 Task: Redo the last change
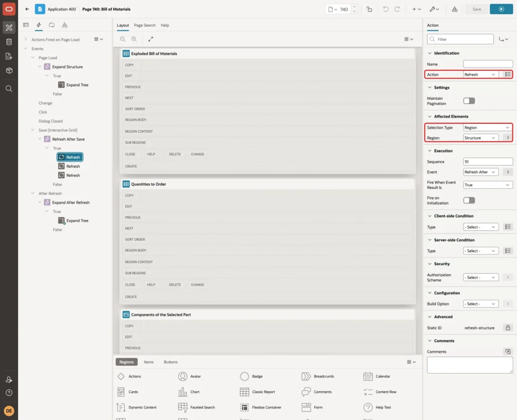coord(397,9)
